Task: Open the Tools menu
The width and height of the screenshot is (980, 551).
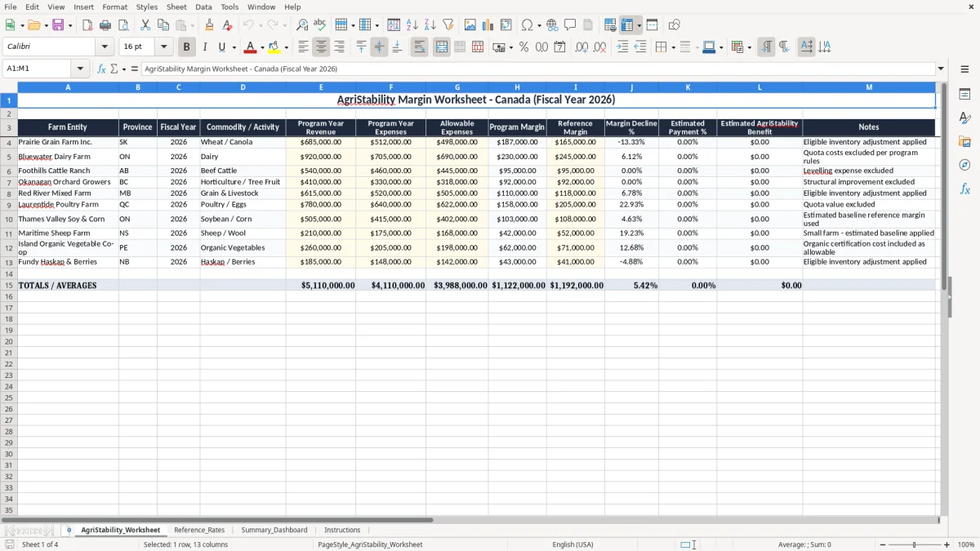Action: click(229, 7)
